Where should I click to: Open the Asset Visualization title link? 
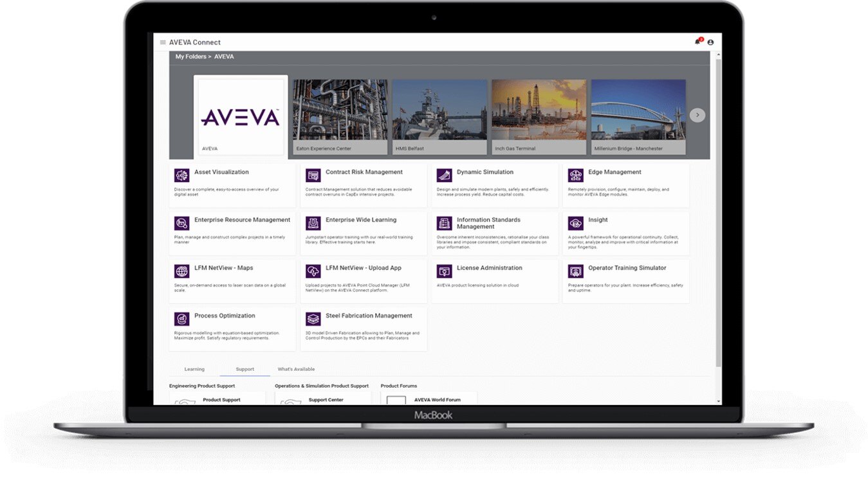pyautogui.click(x=221, y=172)
